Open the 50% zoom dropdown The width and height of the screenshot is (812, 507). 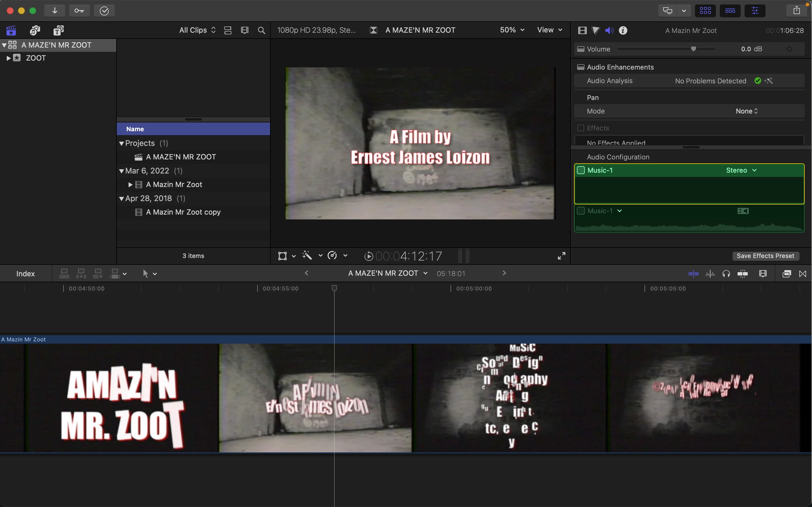[x=512, y=30]
